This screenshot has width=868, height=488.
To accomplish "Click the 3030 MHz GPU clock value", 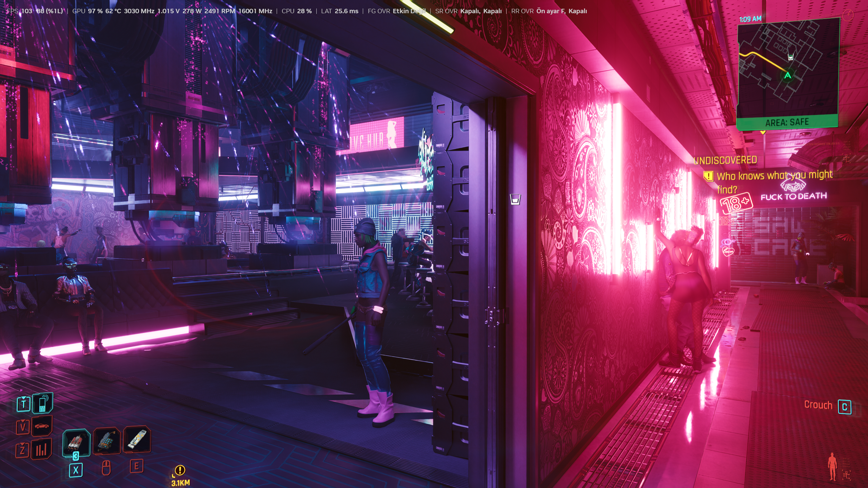I will click(x=139, y=11).
